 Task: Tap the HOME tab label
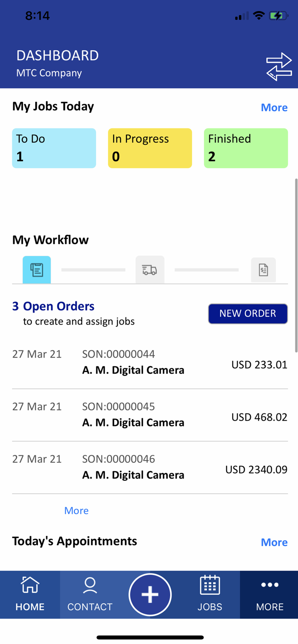coord(30,607)
